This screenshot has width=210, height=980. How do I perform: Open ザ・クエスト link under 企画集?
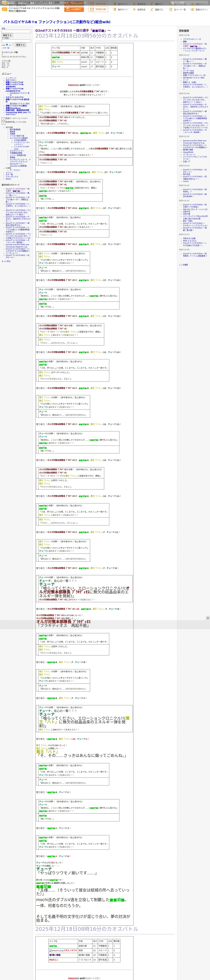[x=15, y=170]
